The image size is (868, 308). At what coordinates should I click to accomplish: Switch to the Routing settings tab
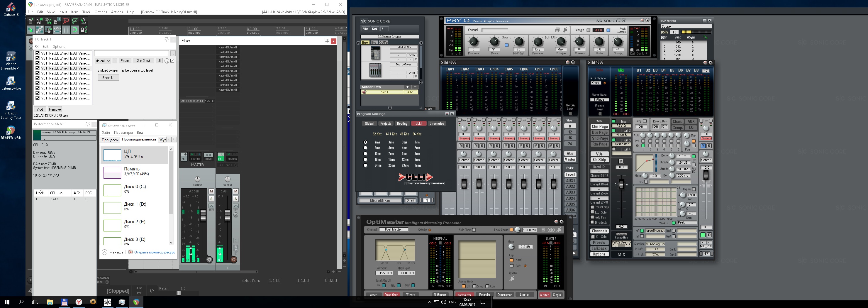[x=402, y=123]
